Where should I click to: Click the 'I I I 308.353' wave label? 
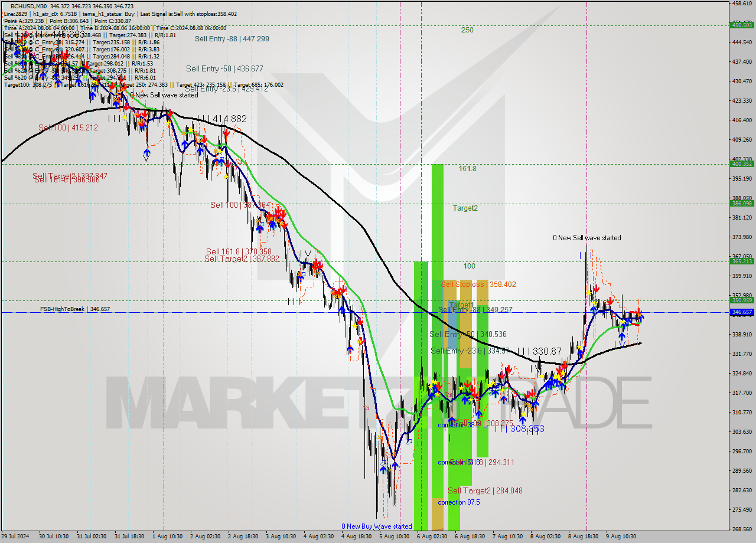[x=519, y=428]
